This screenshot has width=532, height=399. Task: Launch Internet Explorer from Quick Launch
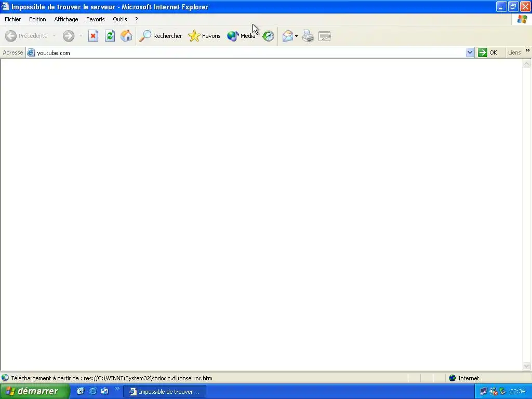pyautogui.click(x=92, y=391)
